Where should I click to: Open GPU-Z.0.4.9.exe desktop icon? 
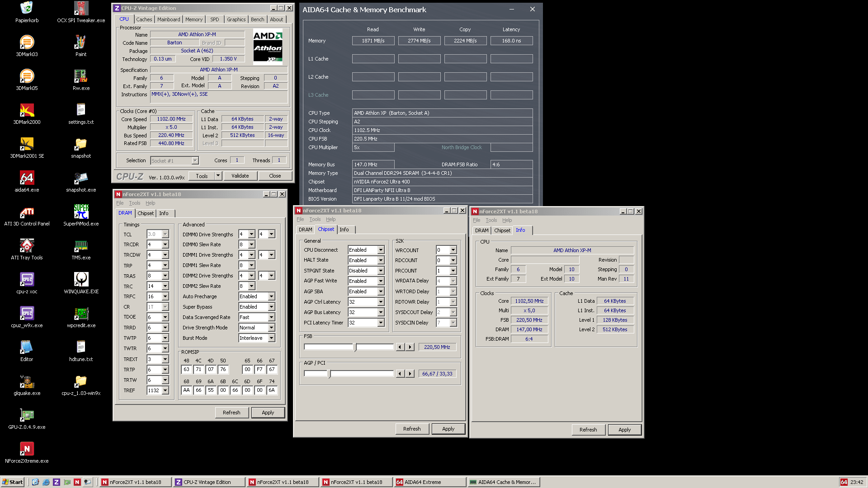click(x=27, y=419)
